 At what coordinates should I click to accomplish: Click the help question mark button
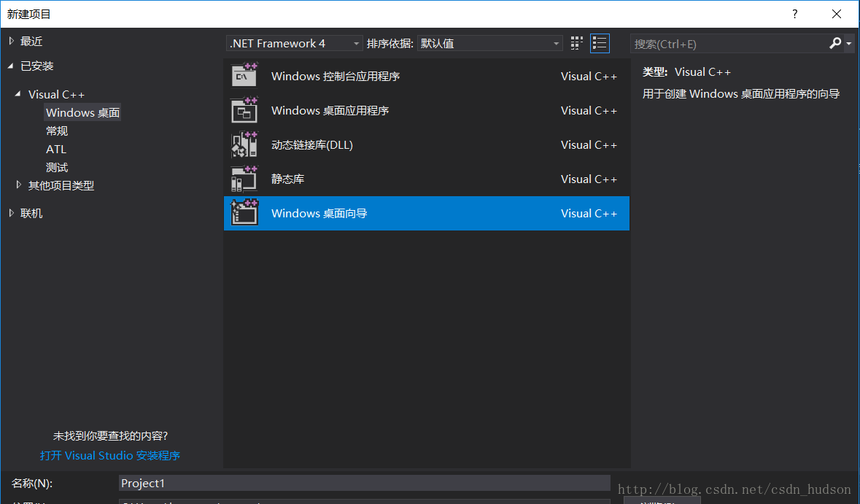[x=795, y=14]
